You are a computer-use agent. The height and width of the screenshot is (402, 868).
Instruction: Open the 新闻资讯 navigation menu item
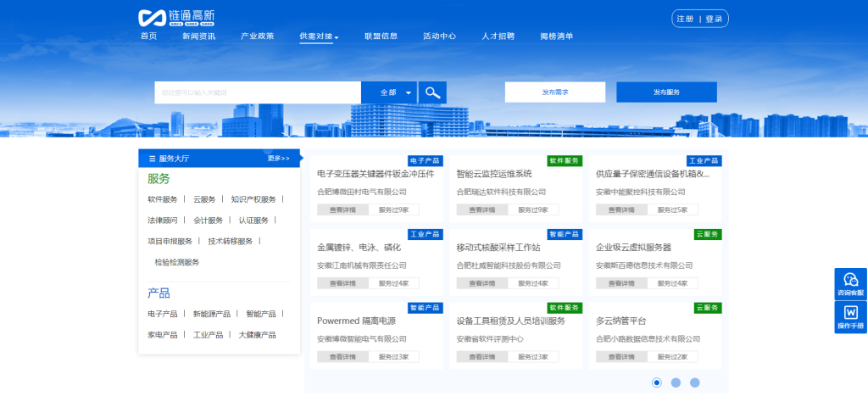pos(198,36)
